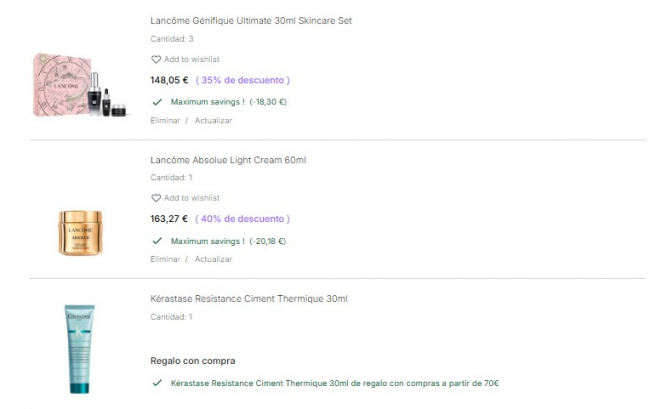Image resolution: width=650 pixels, height=409 pixels.
Task: Click heart icon for Absolue Light Cream
Action: click(x=156, y=198)
